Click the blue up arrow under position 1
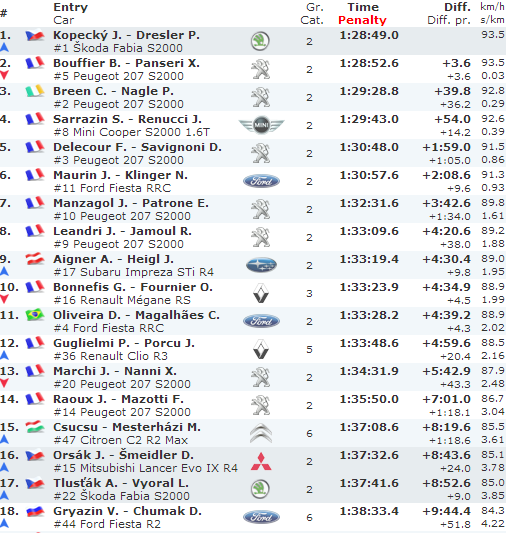 pyautogui.click(x=4, y=47)
